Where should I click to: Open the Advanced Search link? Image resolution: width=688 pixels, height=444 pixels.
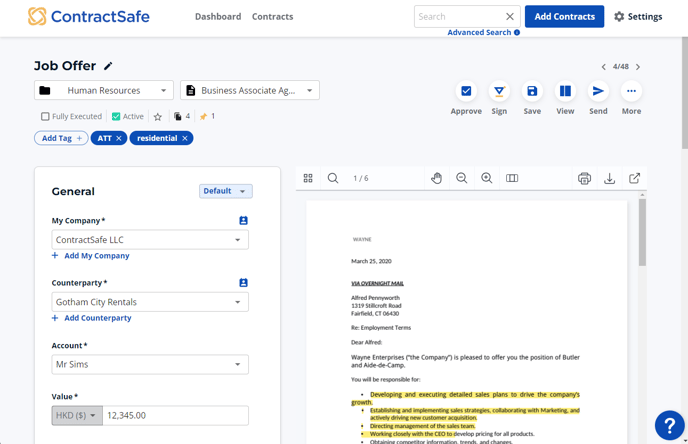[479, 33]
